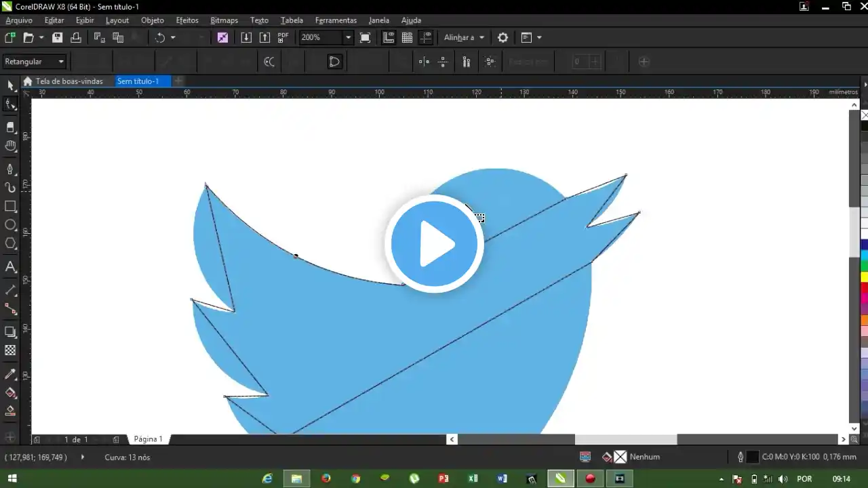
Task: Click the Save disk icon
Action: pos(58,38)
